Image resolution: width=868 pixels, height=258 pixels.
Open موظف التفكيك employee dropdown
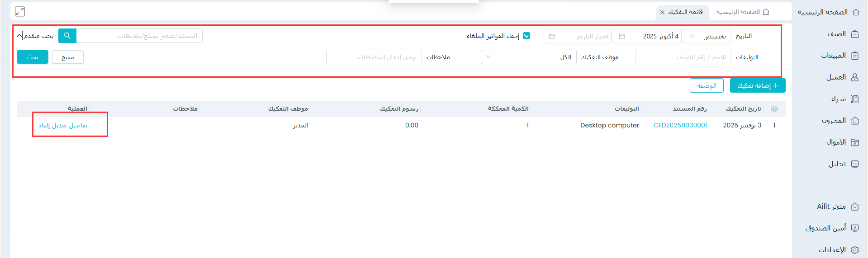528,57
